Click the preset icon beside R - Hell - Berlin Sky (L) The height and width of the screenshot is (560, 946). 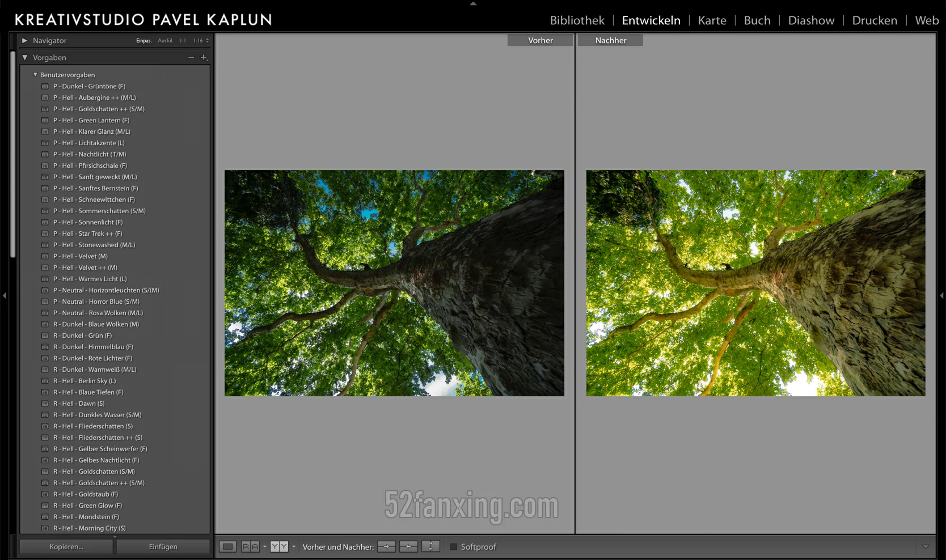[x=45, y=381]
